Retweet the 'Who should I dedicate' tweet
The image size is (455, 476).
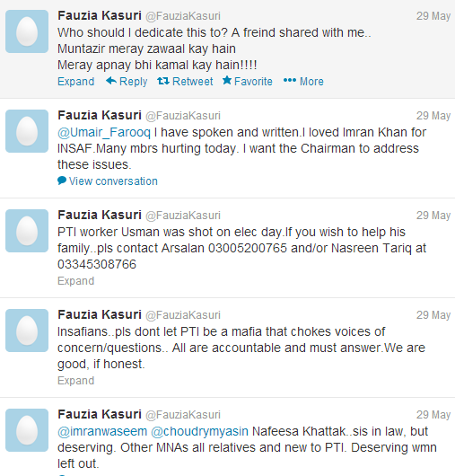tap(185, 82)
